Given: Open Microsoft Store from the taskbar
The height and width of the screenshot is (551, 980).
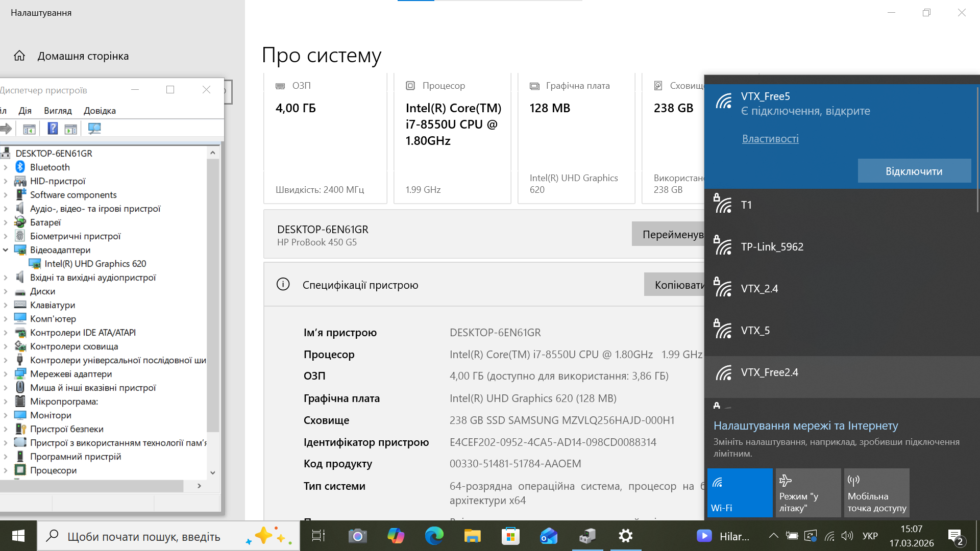Looking at the screenshot, I should click(510, 536).
